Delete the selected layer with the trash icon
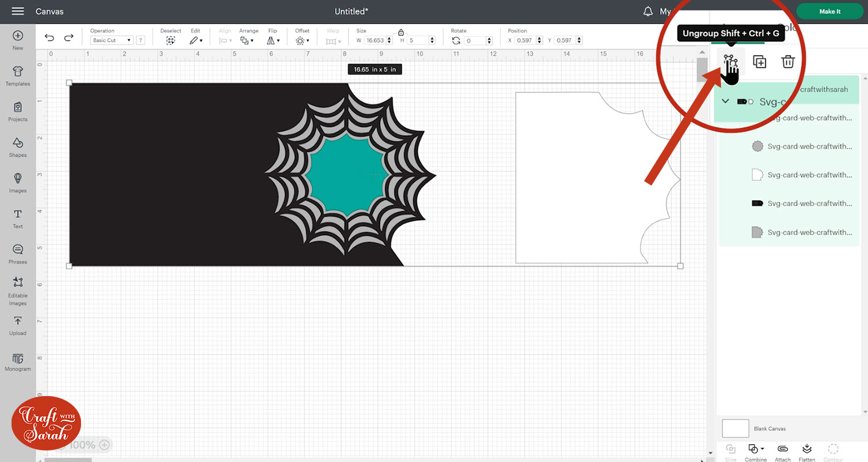The width and height of the screenshot is (868, 462). (x=788, y=62)
